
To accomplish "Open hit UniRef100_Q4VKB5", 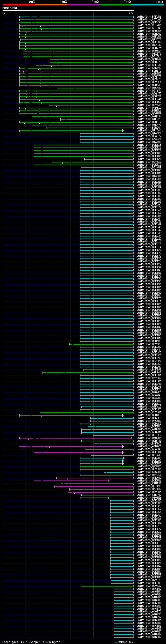I will pos(149,492).
